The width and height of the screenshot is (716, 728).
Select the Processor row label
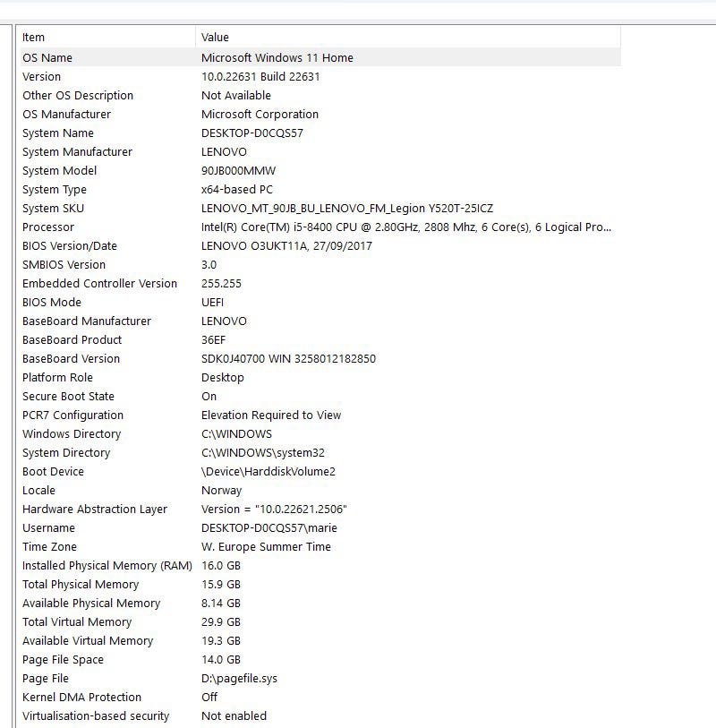pyautogui.click(x=47, y=227)
